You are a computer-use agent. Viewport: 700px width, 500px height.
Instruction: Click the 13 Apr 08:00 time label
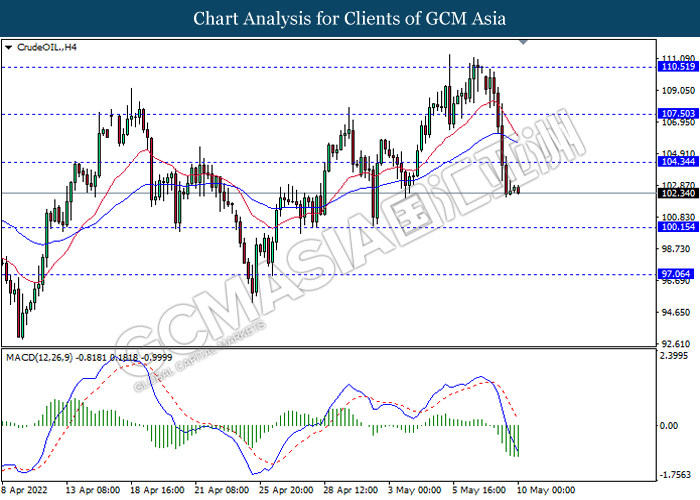coord(93,490)
